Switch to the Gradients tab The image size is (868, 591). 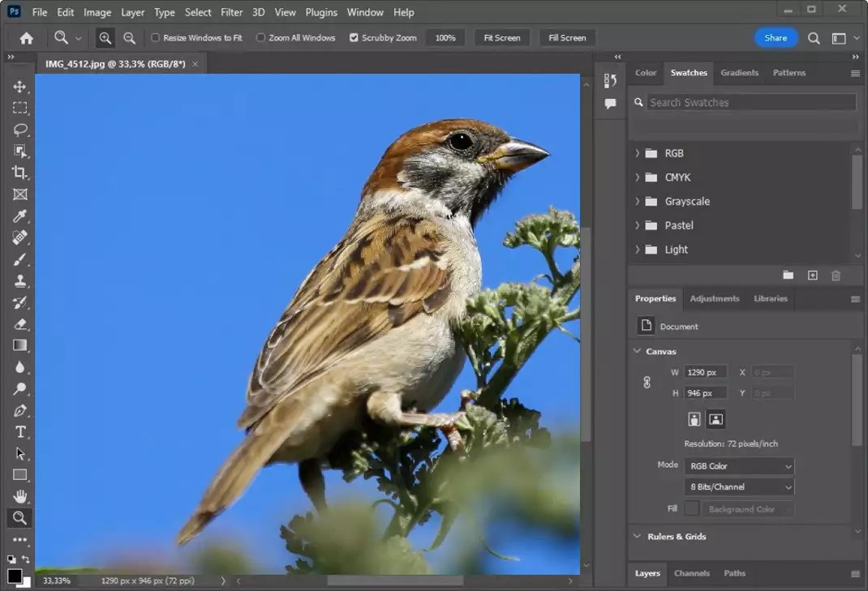pyautogui.click(x=739, y=73)
